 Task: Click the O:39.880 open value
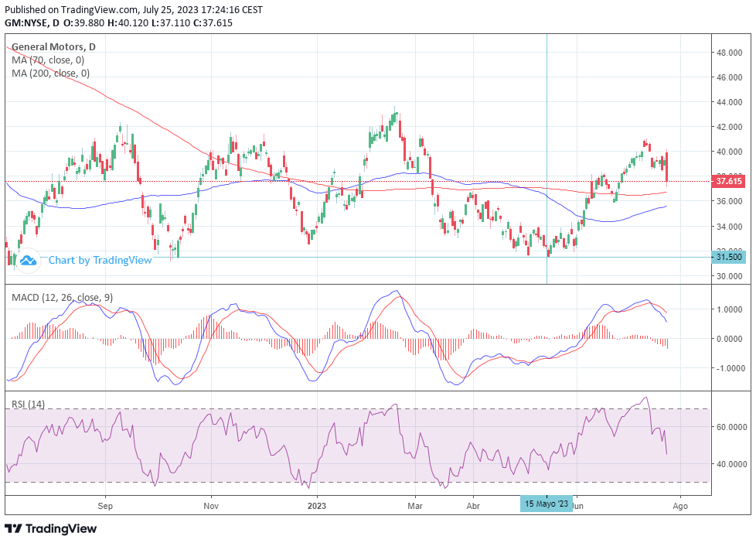85,22
